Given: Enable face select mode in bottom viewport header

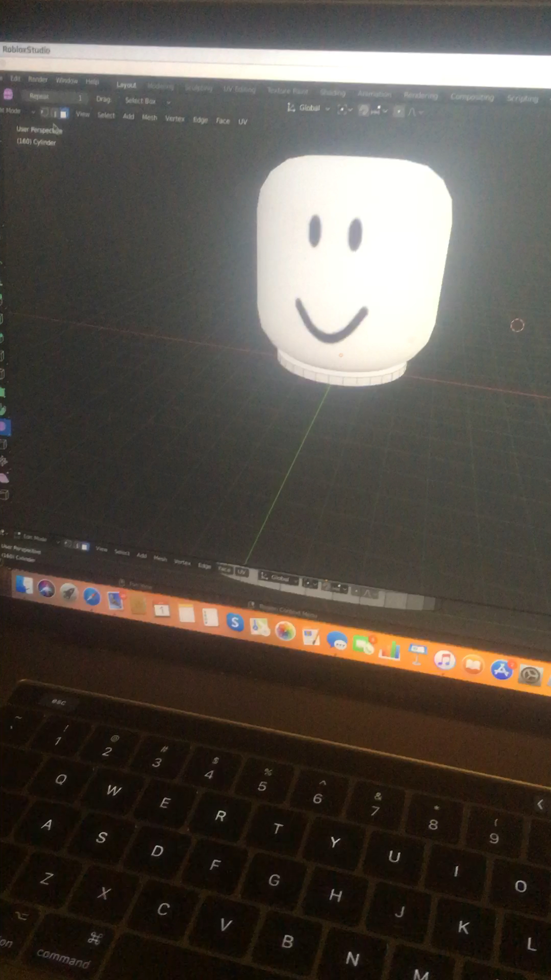Looking at the screenshot, I should point(85,547).
